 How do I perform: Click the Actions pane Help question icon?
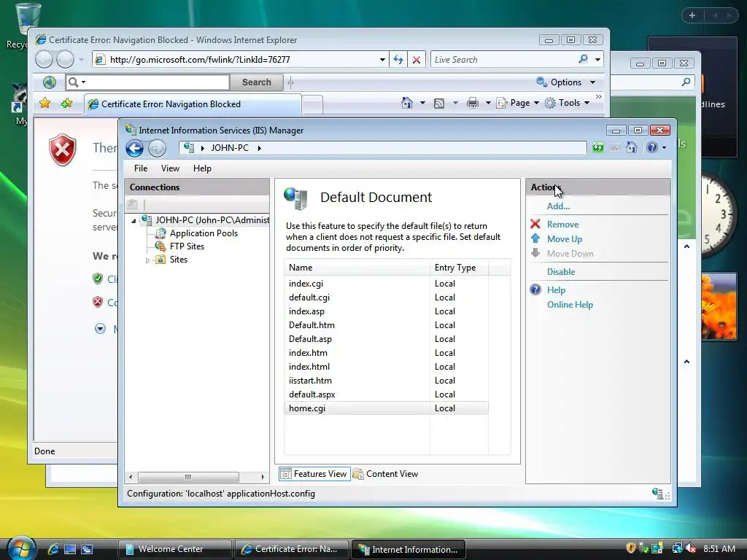coord(535,289)
